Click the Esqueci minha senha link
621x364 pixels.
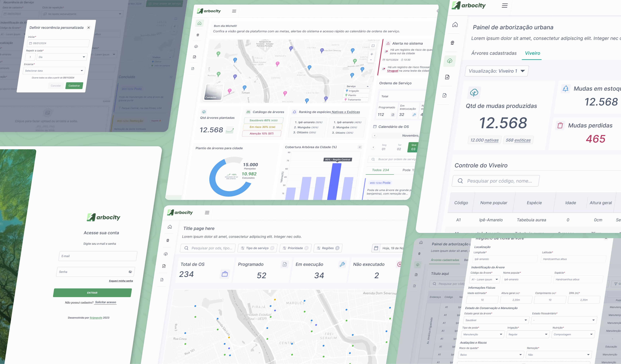pyautogui.click(x=121, y=281)
